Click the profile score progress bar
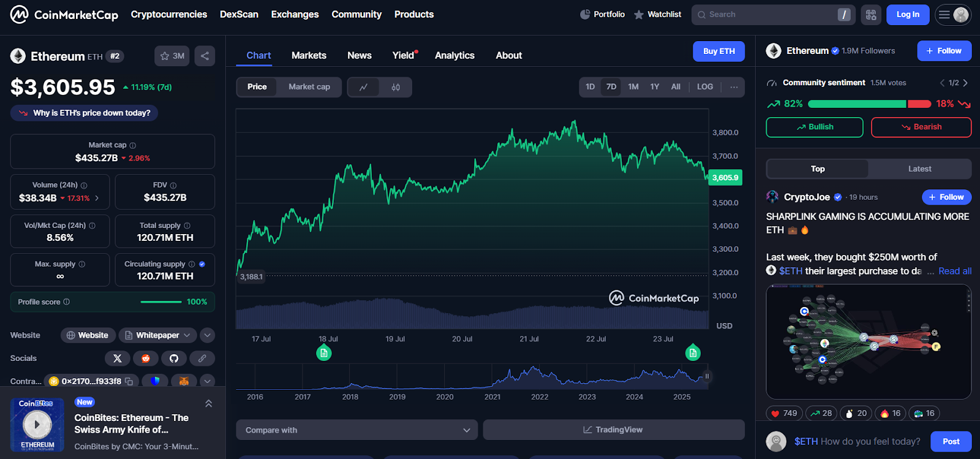The image size is (980, 459). (161, 302)
